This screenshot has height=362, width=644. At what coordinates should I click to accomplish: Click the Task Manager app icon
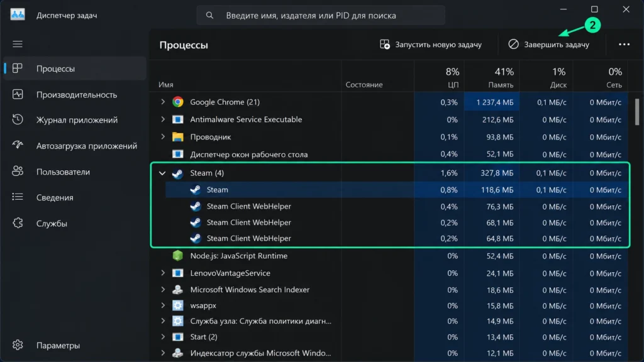[x=17, y=15]
